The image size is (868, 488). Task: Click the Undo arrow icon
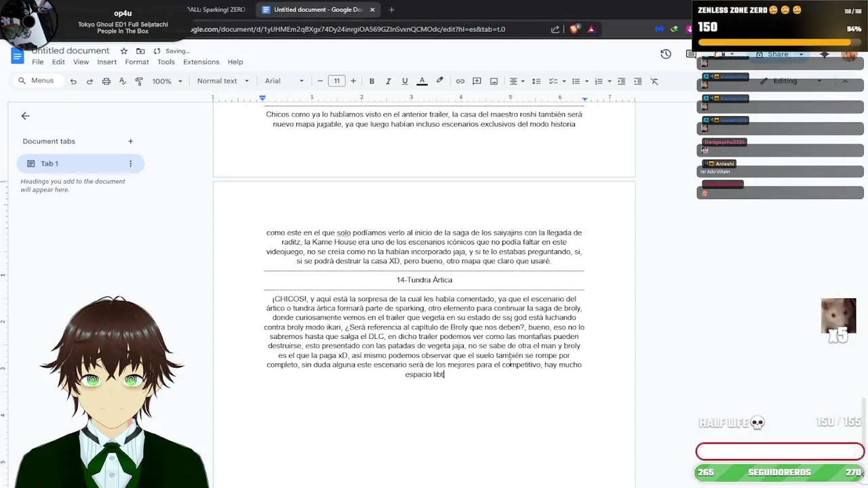pyautogui.click(x=73, y=81)
